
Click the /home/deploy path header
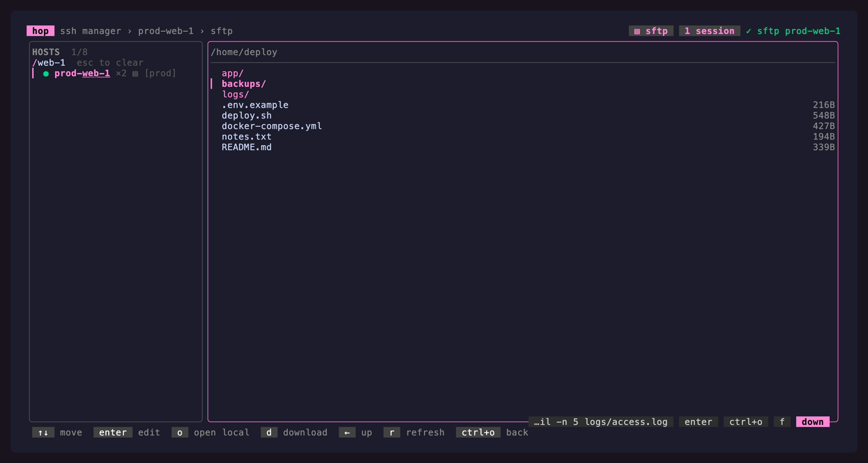244,52
